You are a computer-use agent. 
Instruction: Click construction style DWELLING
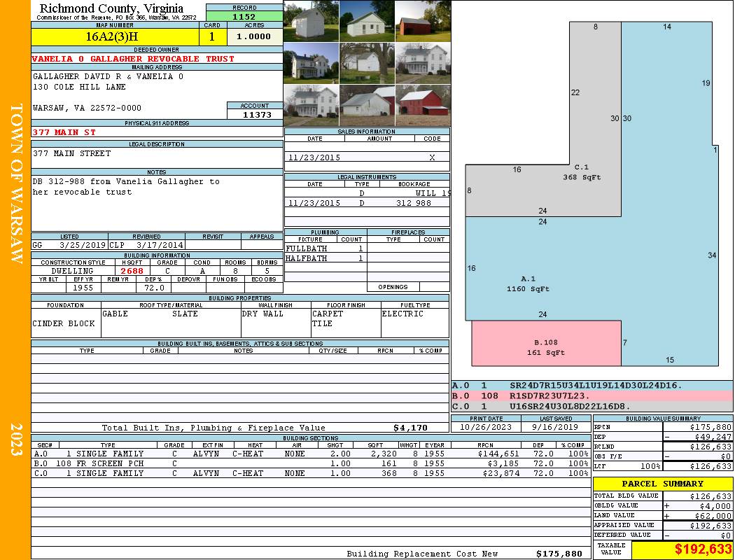tap(73, 271)
